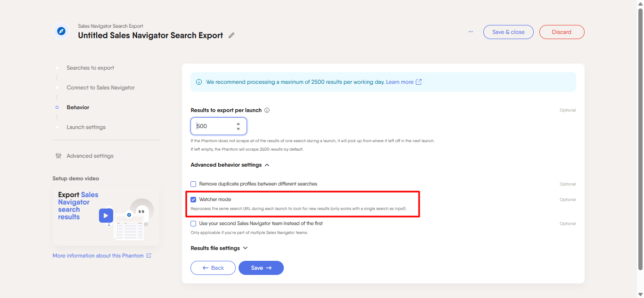The height and width of the screenshot is (298, 644).
Task: Click the info icon in the recommendation banner
Action: pyautogui.click(x=198, y=81)
